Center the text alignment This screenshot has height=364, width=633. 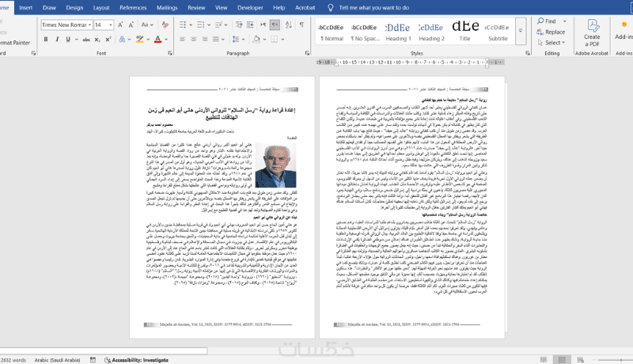coord(194,39)
